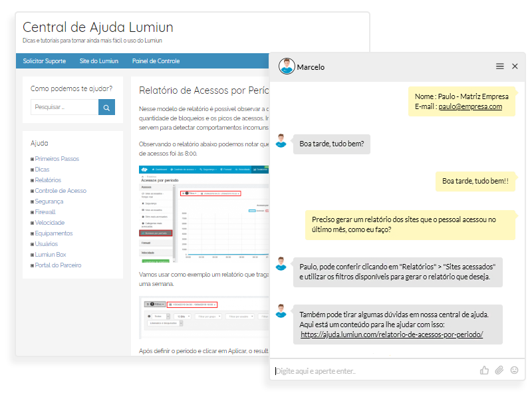The height and width of the screenshot is (399, 532).
Task: Open the Painel de Controle menu item
Action: click(x=156, y=61)
